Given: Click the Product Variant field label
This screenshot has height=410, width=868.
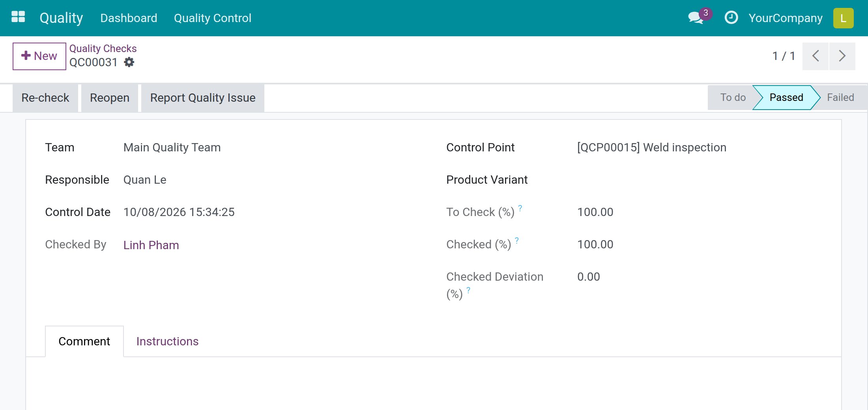Looking at the screenshot, I should pyautogui.click(x=487, y=180).
